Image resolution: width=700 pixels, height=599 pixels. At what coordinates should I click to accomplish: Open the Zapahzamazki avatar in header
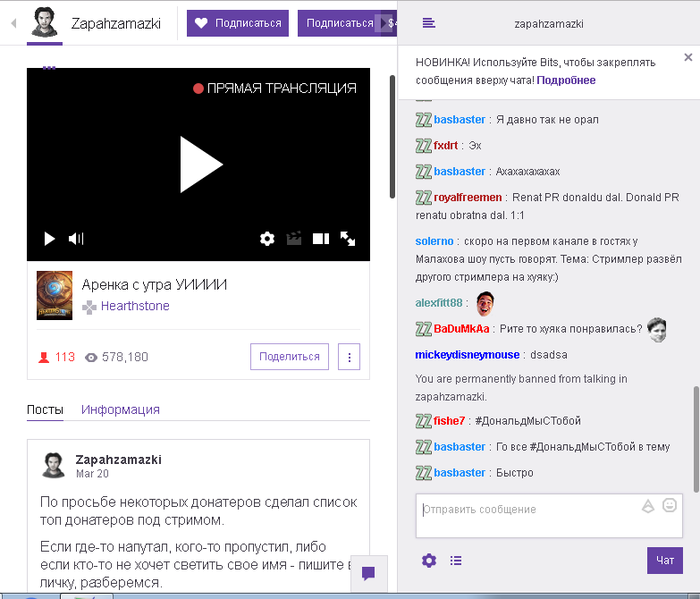click(44, 22)
